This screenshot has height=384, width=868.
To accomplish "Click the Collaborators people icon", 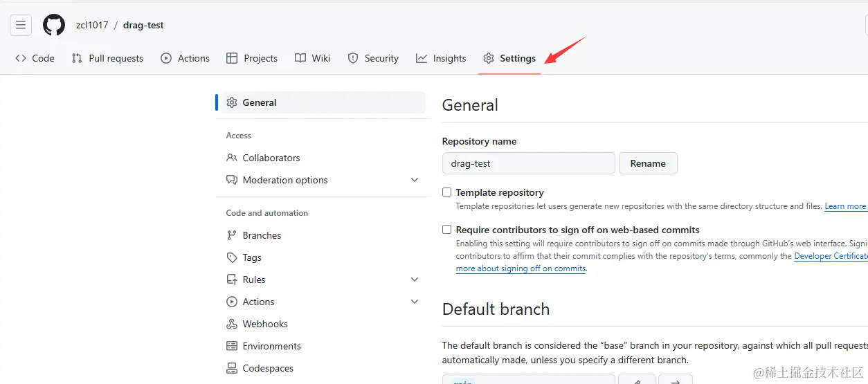I will pyautogui.click(x=232, y=158).
